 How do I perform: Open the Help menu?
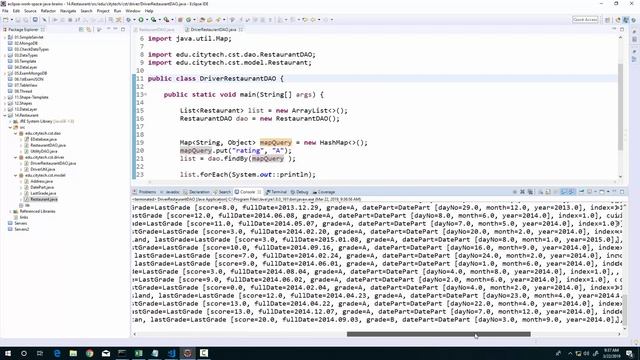(x=149, y=11)
